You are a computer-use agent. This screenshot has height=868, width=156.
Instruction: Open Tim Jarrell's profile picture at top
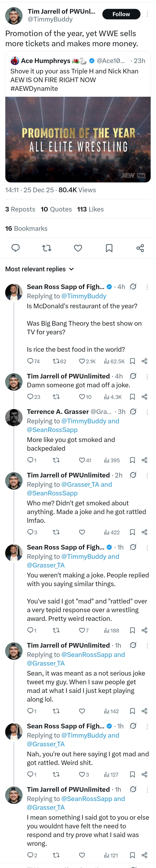coord(14,16)
